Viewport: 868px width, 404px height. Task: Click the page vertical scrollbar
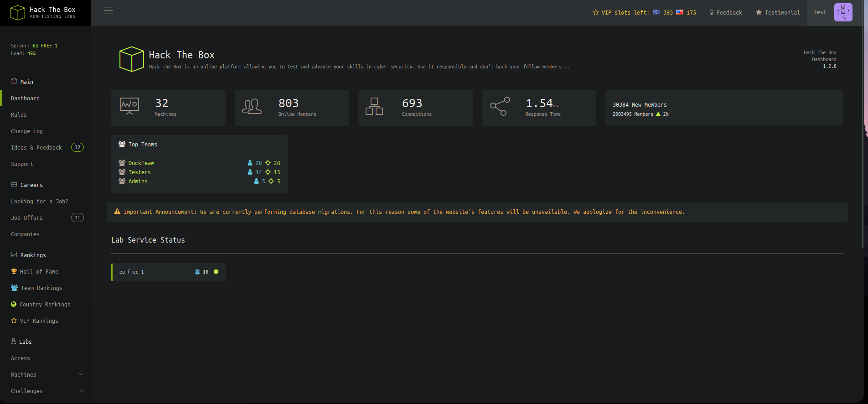click(863, 137)
